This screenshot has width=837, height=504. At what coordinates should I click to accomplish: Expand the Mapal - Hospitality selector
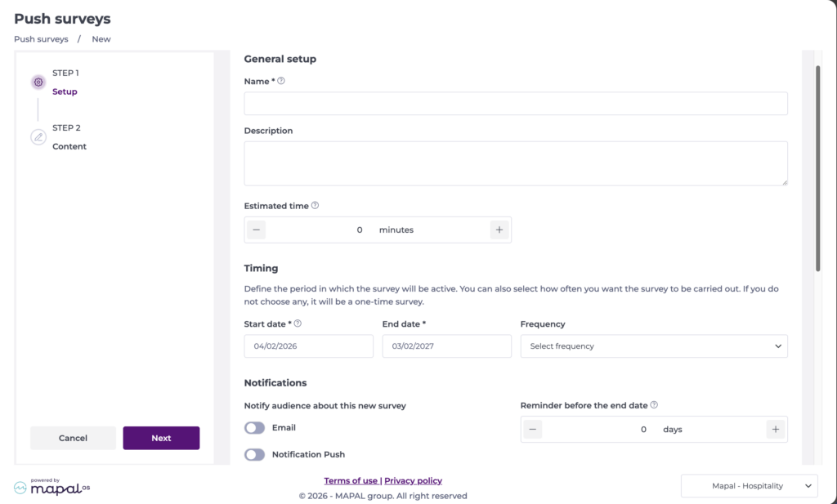749,486
